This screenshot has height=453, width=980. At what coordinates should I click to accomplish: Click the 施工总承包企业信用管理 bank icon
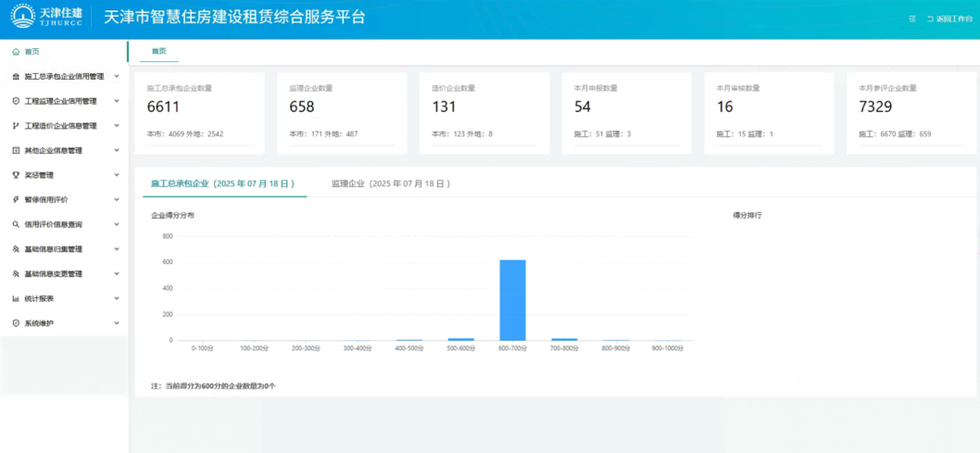16,76
